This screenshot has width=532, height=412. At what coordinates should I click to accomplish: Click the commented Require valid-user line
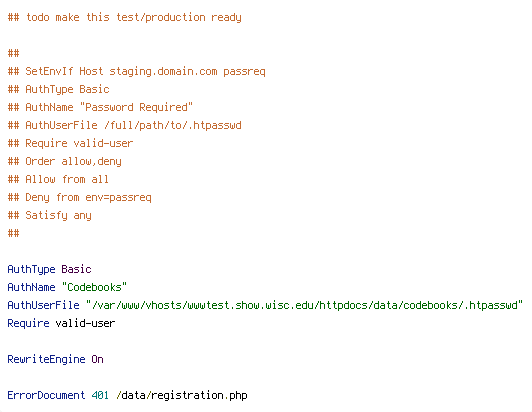pyautogui.click(x=70, y=143)
